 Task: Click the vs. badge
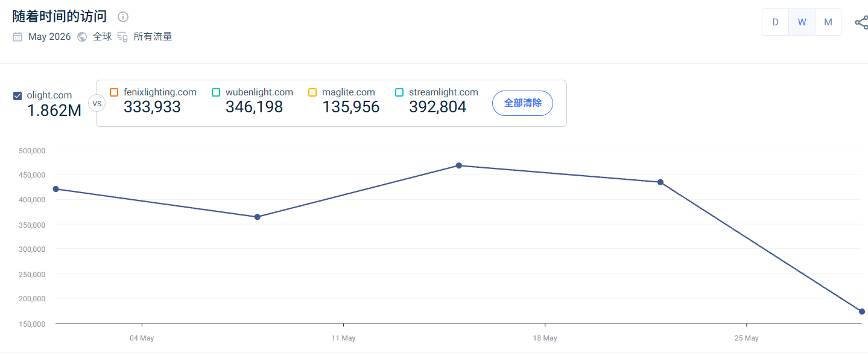[97, 103]
